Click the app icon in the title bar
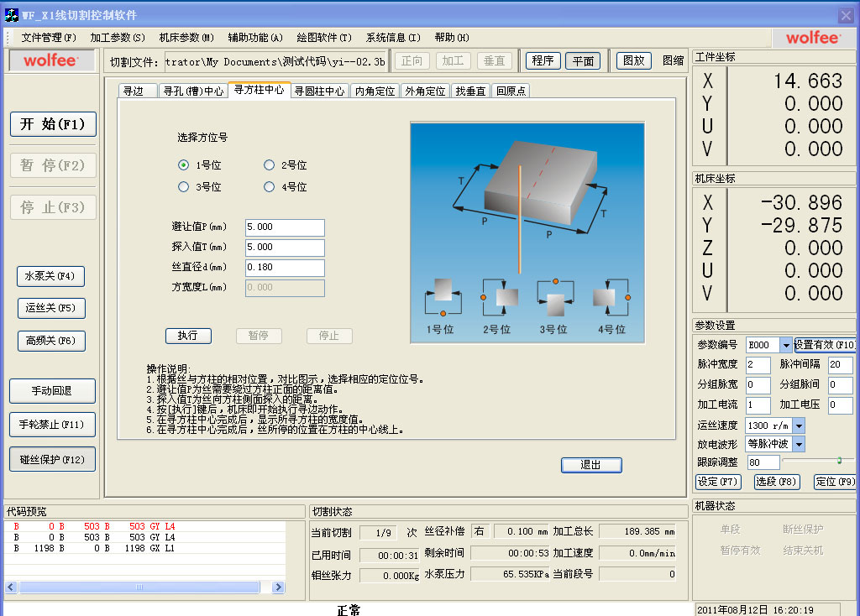Viewport: 860px width, 616px height. pyautogui.click(x=11, y=15)
